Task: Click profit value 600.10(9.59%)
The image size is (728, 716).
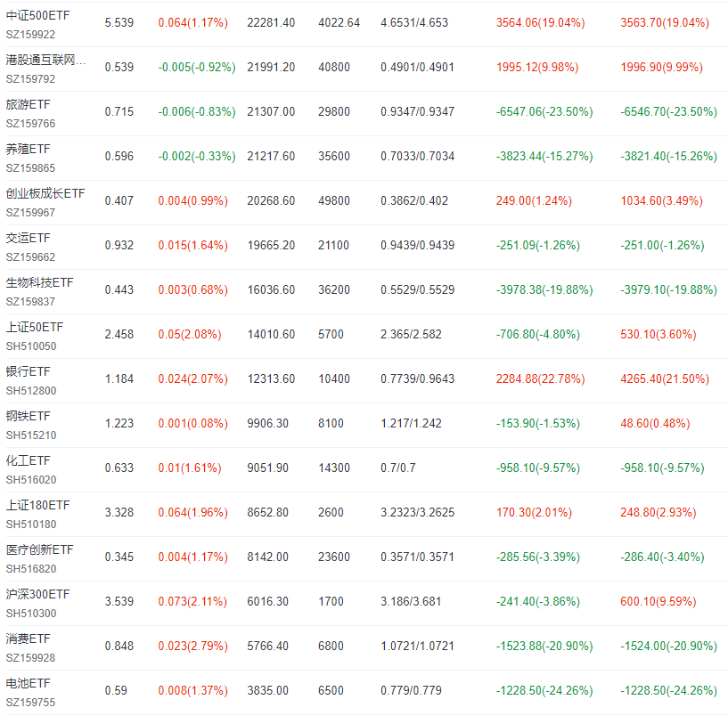Action: coord(658,602)
